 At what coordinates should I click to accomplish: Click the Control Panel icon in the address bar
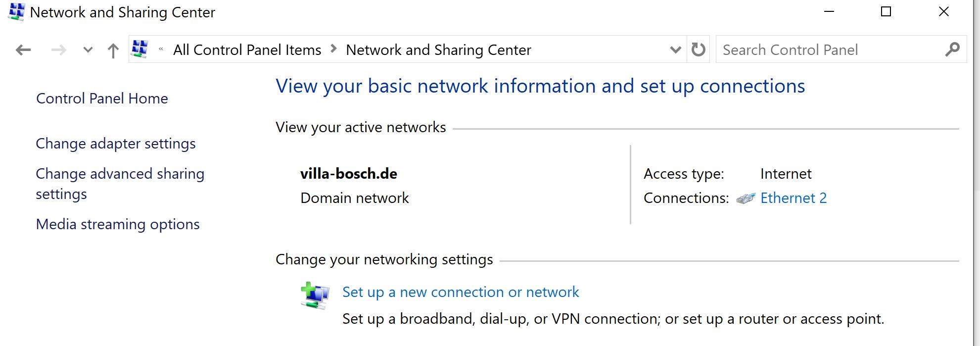coord(140,49)
